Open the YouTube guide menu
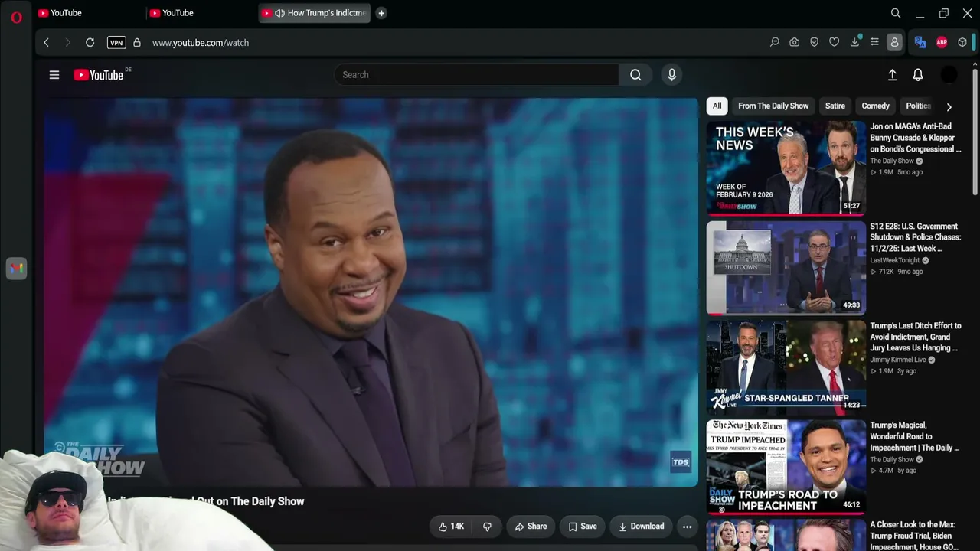The height and width of the screenshot is (551, 980). pyautogui.click(x=54, y=75)
